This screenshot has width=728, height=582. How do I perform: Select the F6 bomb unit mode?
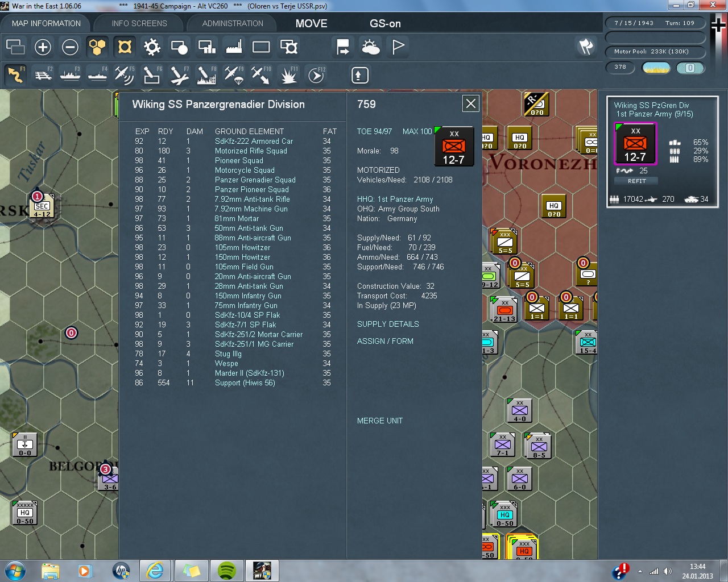click(x=152, y=74)
